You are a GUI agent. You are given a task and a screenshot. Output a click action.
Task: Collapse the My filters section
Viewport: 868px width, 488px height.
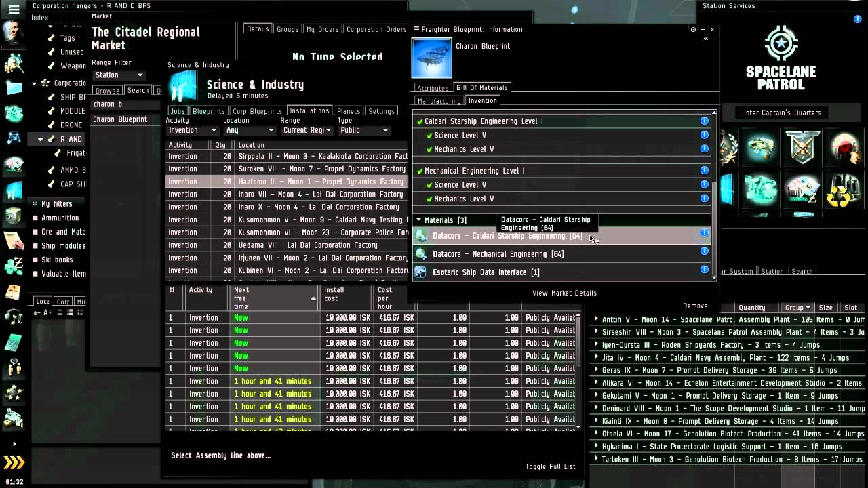click(35, 204)
